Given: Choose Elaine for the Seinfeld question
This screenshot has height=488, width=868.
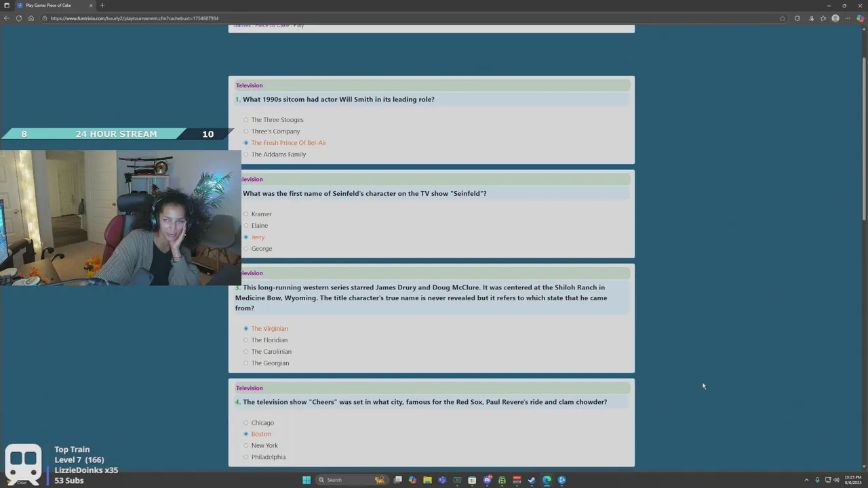Looking at the screenshot, I should pos(259,226).
